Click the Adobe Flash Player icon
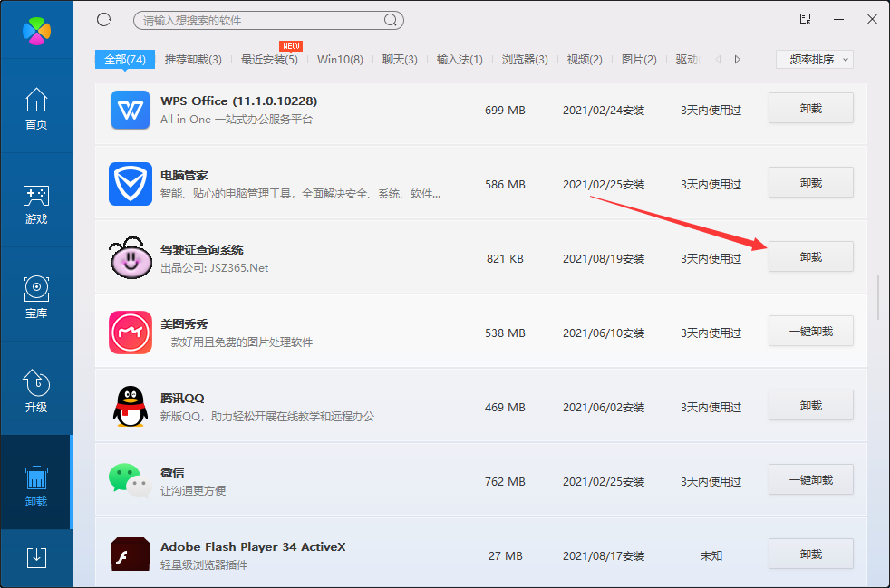The image size is (890, 588). pos(131,554)
